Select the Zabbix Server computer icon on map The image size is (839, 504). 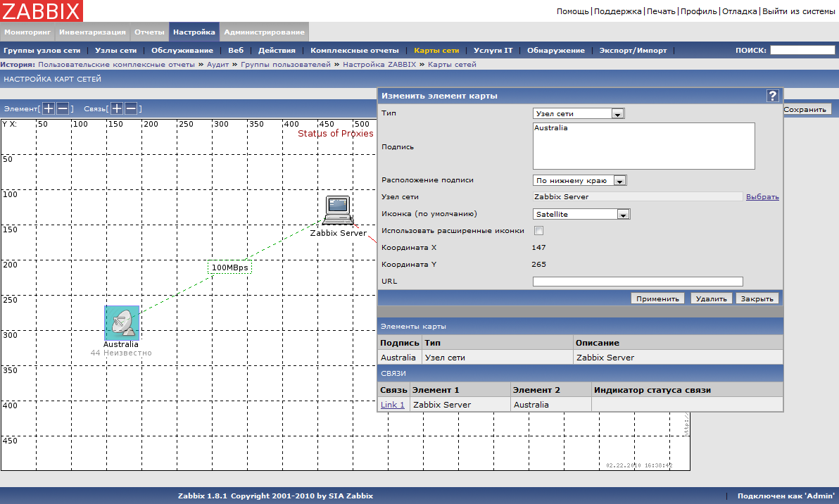(x=338, y=210)
